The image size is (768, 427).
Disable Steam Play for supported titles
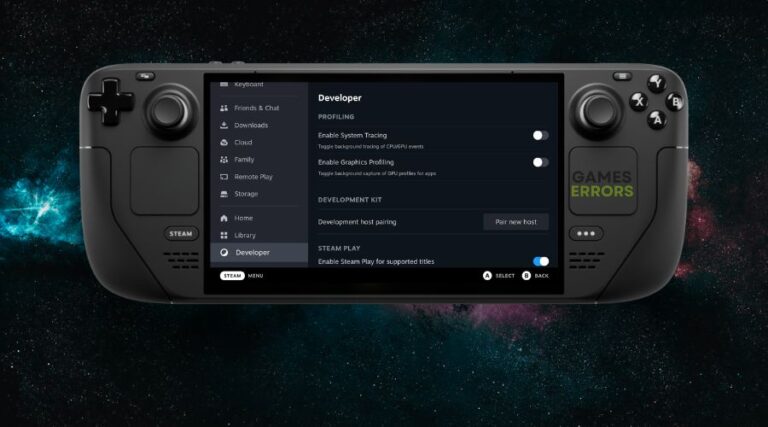click(541, 261)
